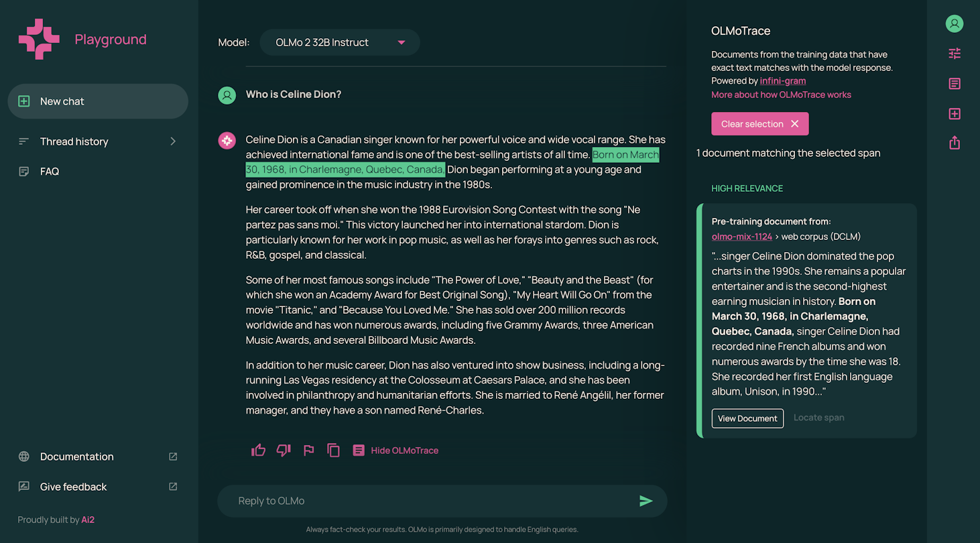Click Locate span

819,418
